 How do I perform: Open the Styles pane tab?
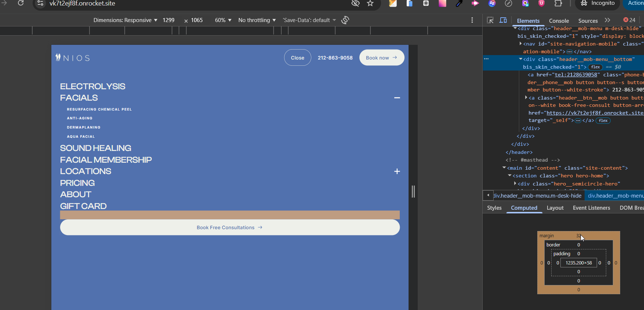(x=494, y=208)
